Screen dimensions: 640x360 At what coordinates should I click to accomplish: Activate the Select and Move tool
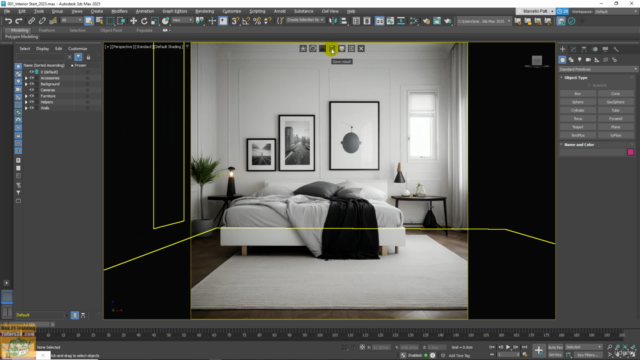(x=133, y=21)
